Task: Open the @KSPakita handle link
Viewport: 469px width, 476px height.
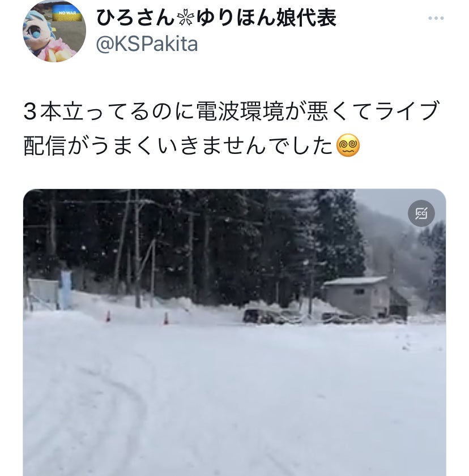Action: [147, 44]
